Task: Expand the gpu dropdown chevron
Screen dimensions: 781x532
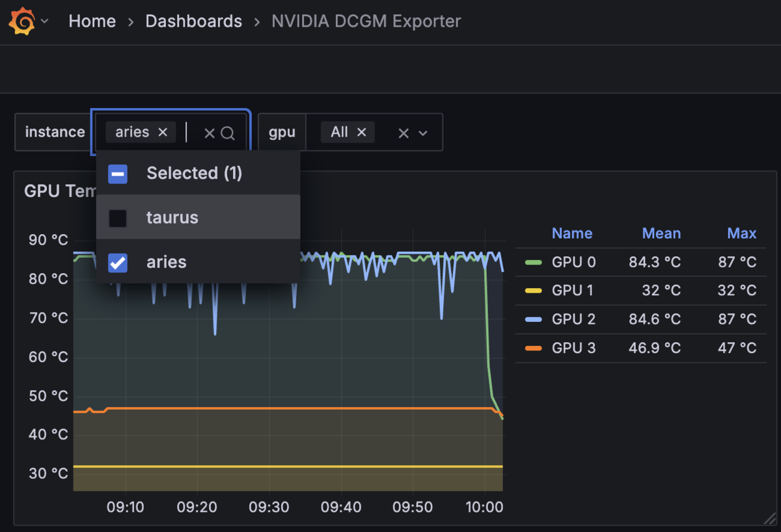Action: (423, 133)
